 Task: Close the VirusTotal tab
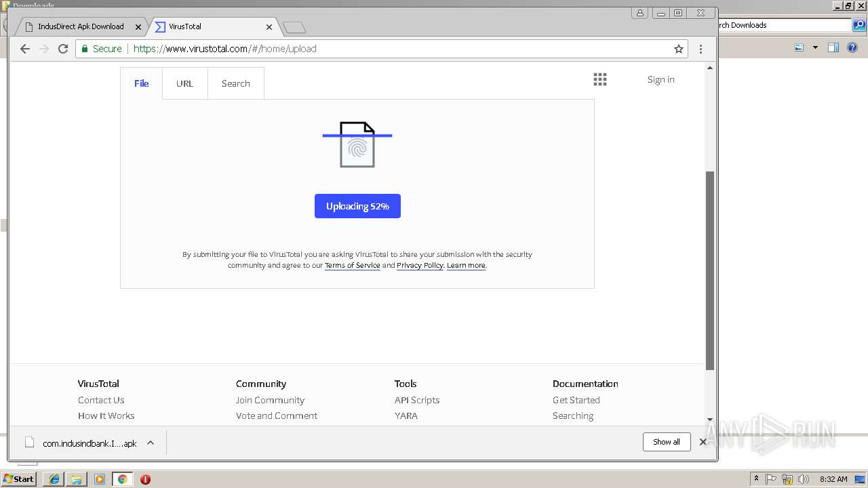pyautogui.click(x=269, y=27)
